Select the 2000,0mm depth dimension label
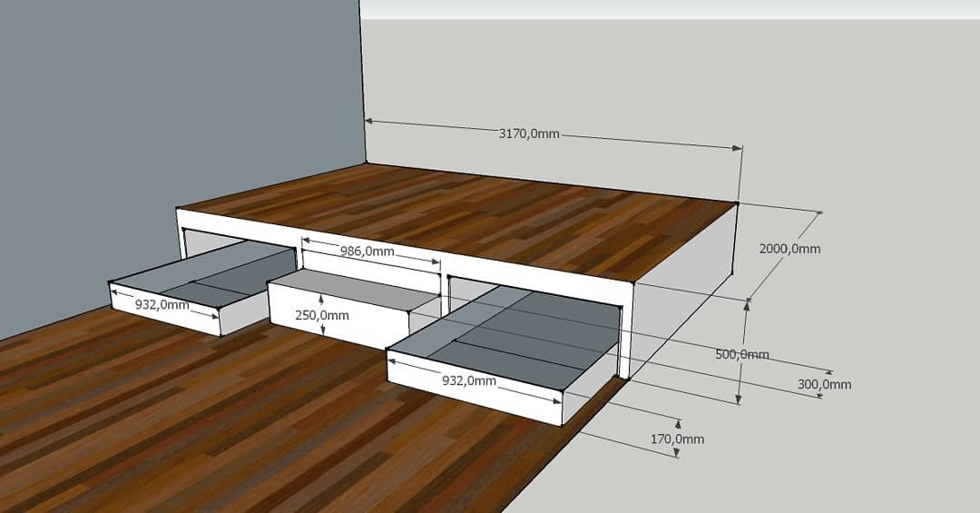Screen dimensions: 980x513 (x=789, y=248)
